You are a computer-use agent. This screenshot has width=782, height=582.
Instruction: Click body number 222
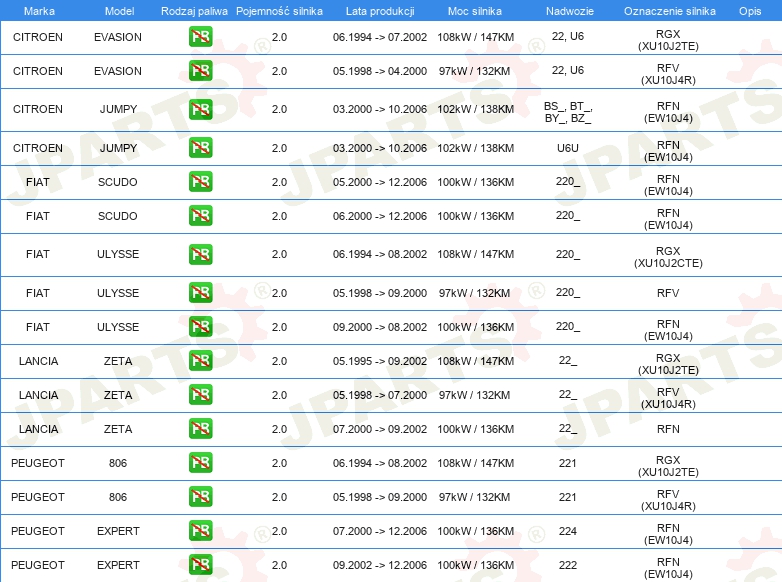coord(568,565)
